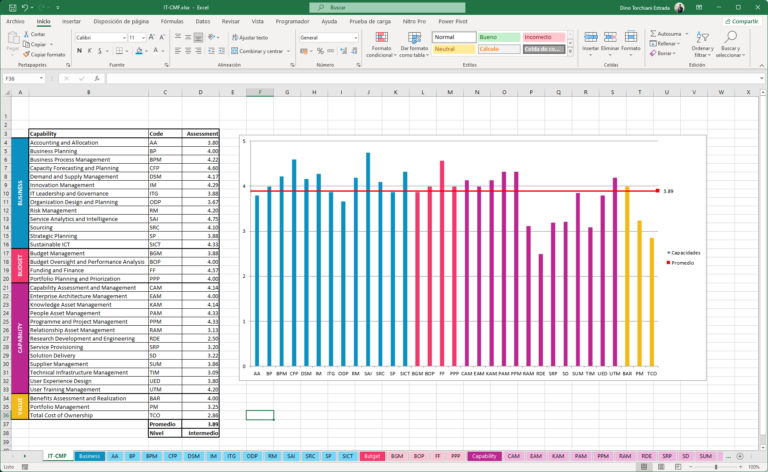Apply bold formatting with the N button

coord(79,51)
